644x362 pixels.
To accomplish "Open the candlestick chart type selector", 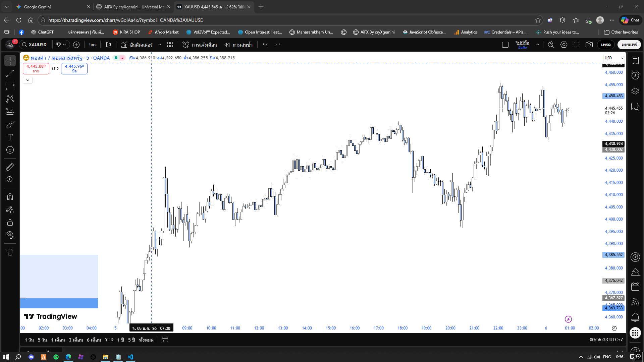I will (108, 45).
